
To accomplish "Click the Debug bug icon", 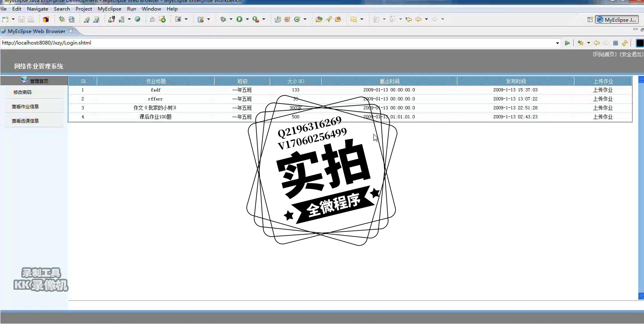I will 223,19.
